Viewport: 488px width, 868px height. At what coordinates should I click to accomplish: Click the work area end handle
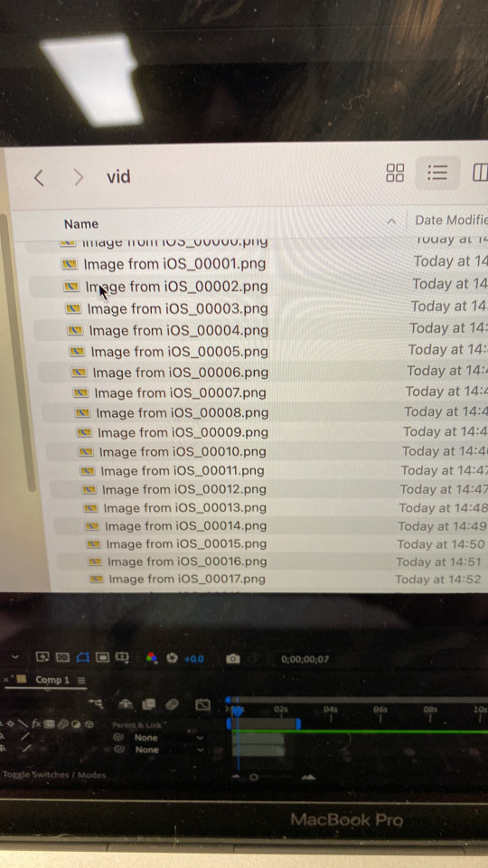298,723
